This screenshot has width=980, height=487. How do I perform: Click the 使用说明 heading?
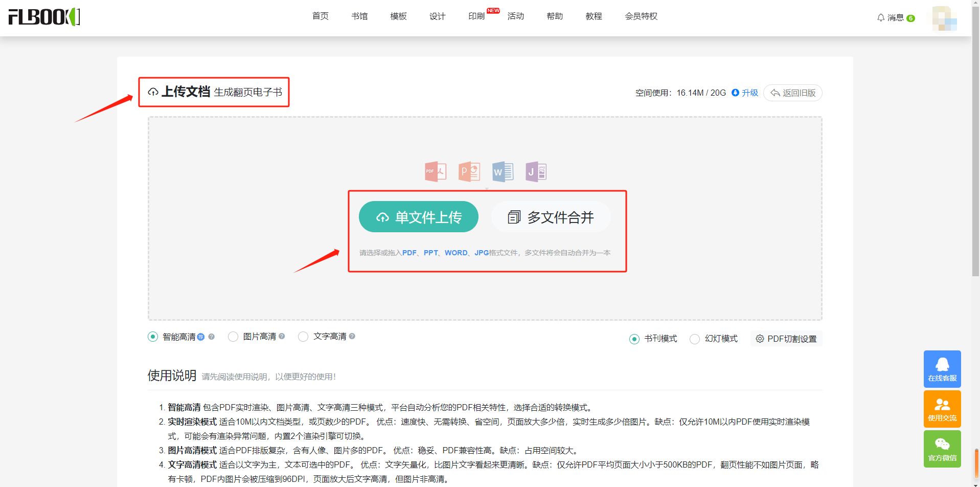click(172, 375)
